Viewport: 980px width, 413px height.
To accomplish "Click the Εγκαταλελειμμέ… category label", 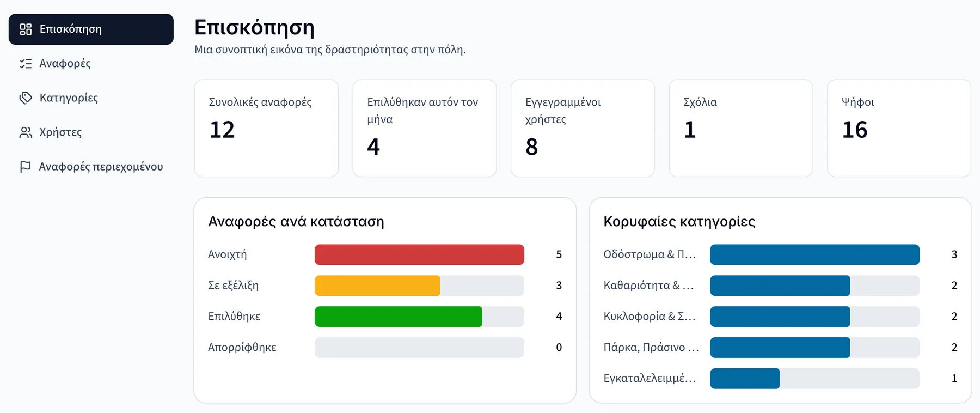I will click(650, 379).
